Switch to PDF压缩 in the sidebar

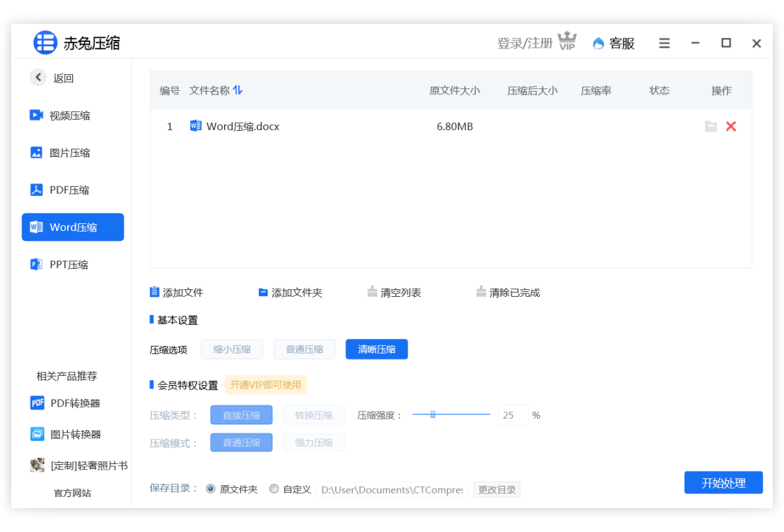coord(69,190)
